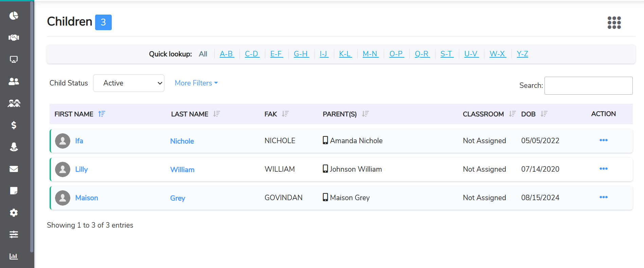Click the sticky note icon in sidebar
The height and width of the screenshot is (268, 644).
pos(14,191)
